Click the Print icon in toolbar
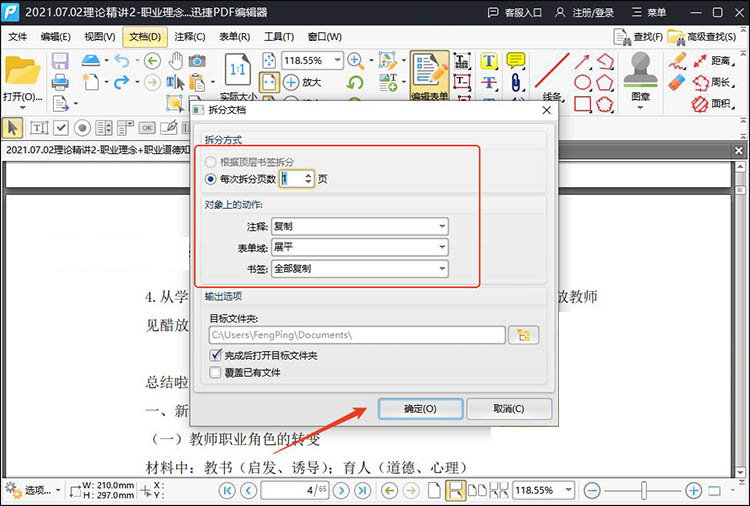 pos(60,82)
